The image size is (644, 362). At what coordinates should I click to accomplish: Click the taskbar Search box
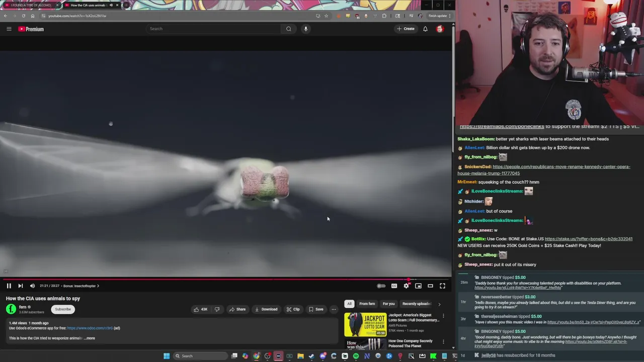[x=201, y=356]
